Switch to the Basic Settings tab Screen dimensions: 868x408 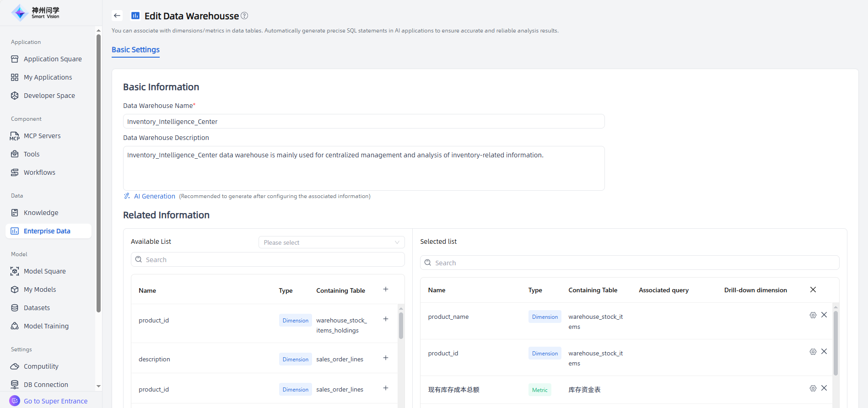[135, 50]
